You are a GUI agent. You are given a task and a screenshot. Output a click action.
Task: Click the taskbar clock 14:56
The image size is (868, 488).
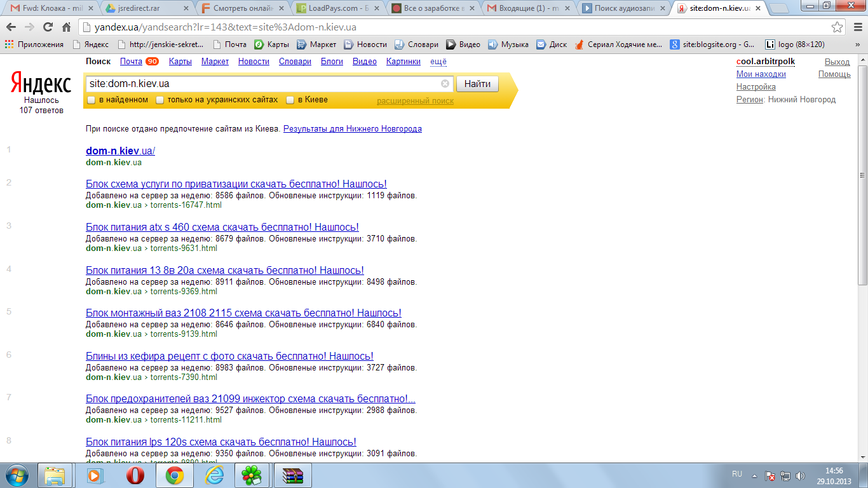834,471
